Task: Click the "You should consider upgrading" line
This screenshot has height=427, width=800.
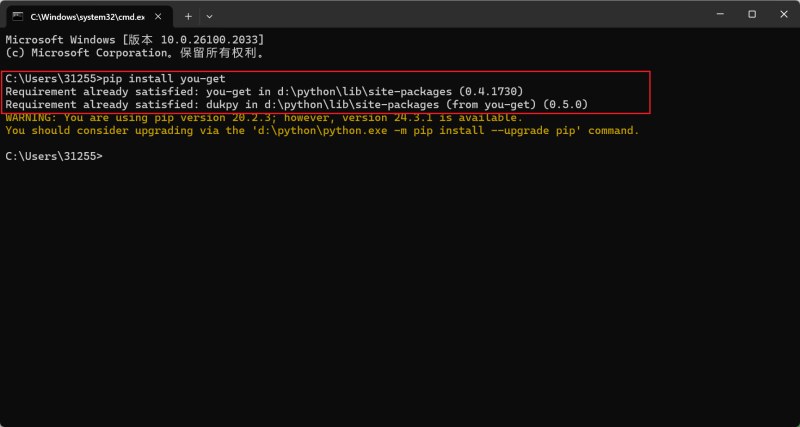Action: [322, 130]
